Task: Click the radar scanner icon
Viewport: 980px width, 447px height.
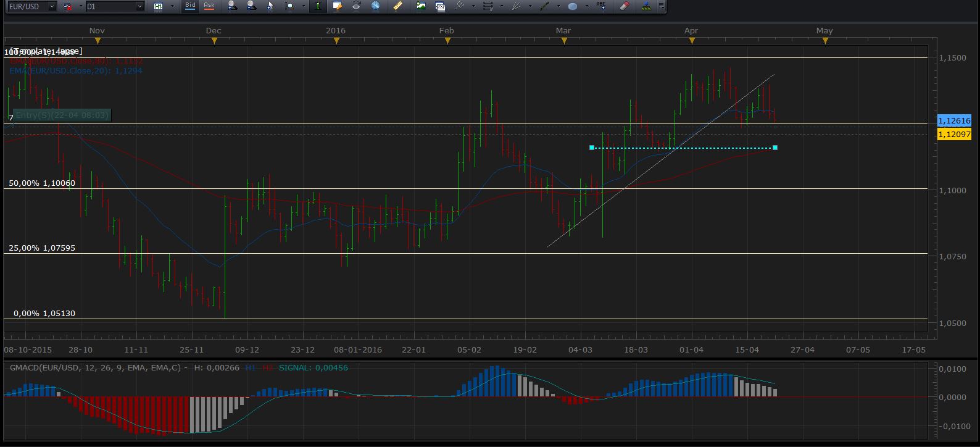Action: point(375,6)
